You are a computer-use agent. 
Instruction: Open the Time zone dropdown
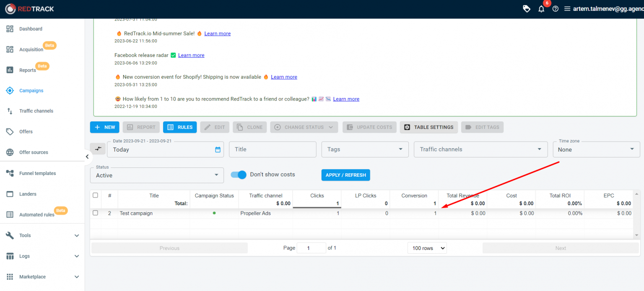tap(596, 149)
